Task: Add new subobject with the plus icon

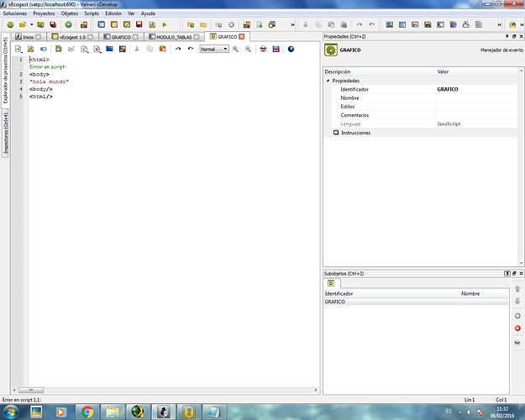Action: [x=517, y=315]
